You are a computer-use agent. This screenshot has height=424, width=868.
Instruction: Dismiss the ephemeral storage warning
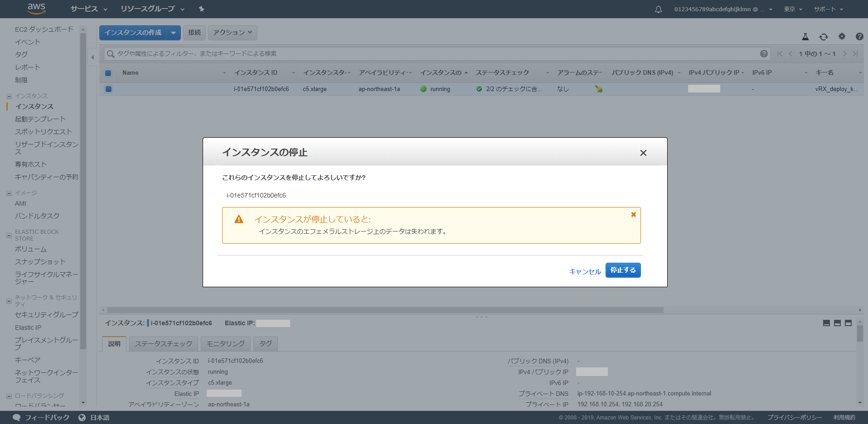pyautogui.click(x=633, y=214)
